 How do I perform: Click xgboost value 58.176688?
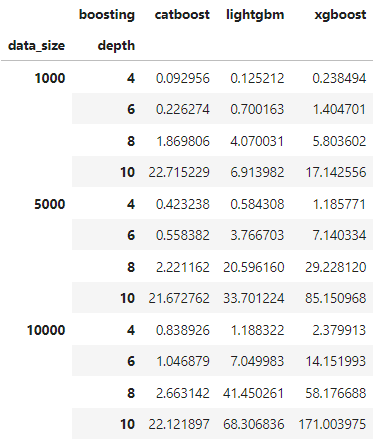pyautogui.click(x=336, y=393)
